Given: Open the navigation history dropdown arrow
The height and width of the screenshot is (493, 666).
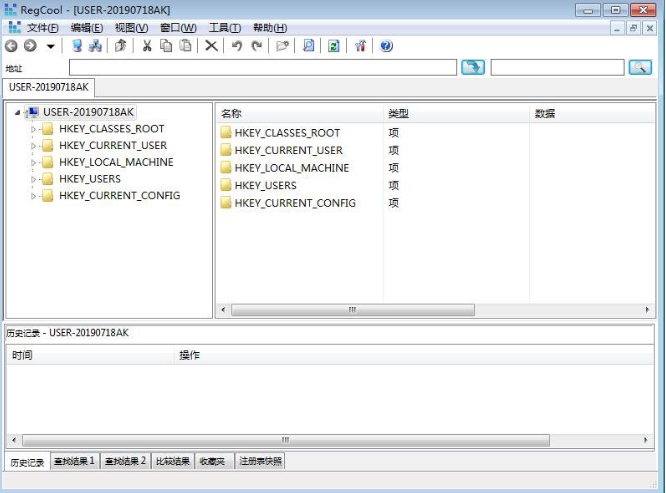Looking at the screenshot, I should [x=51, y=46].
